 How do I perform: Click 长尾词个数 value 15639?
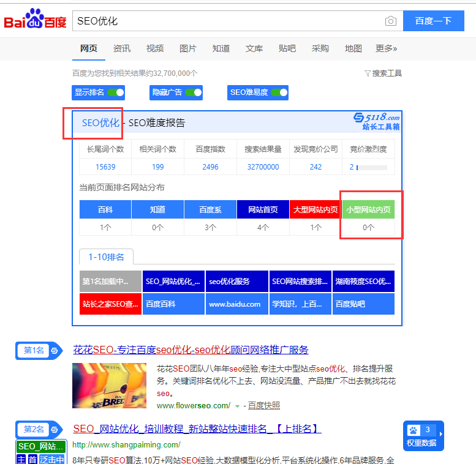[105, 167]
